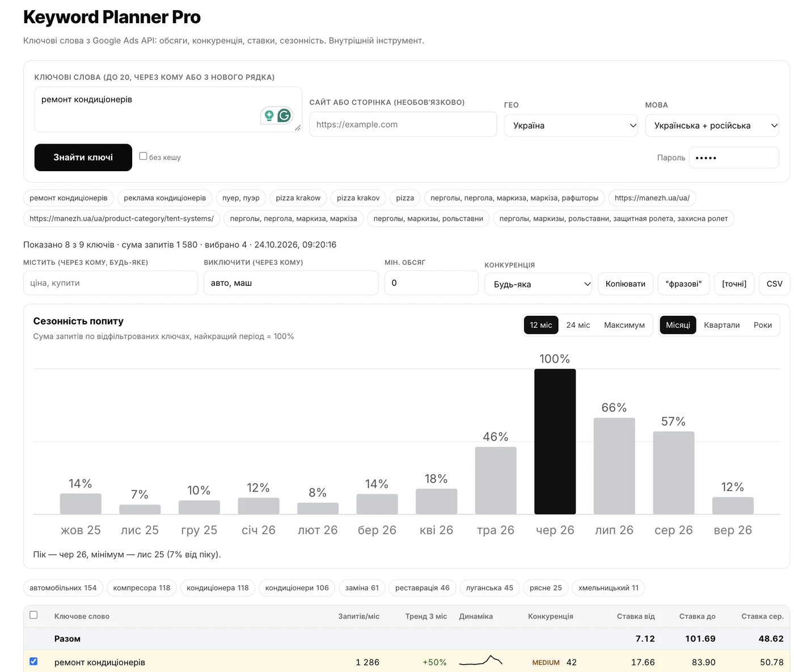The image size is (794, 672).
Task: Enable the 'без кешу' checkbox
Action: 143,156
